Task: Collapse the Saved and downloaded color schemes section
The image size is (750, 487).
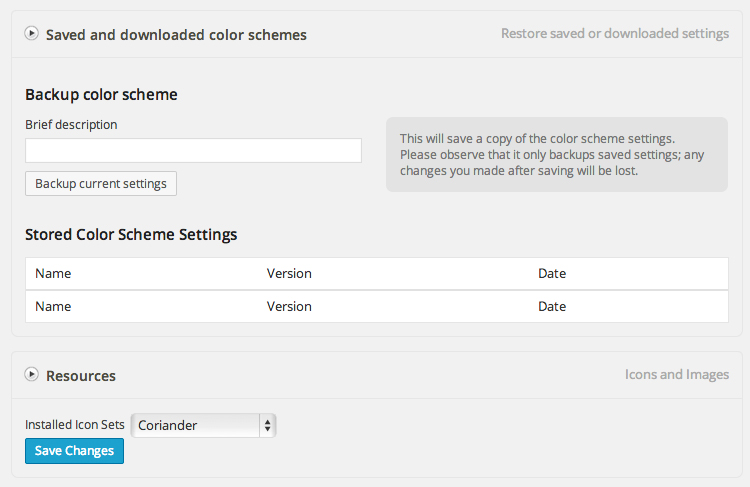Action: [x=32, y=33]
